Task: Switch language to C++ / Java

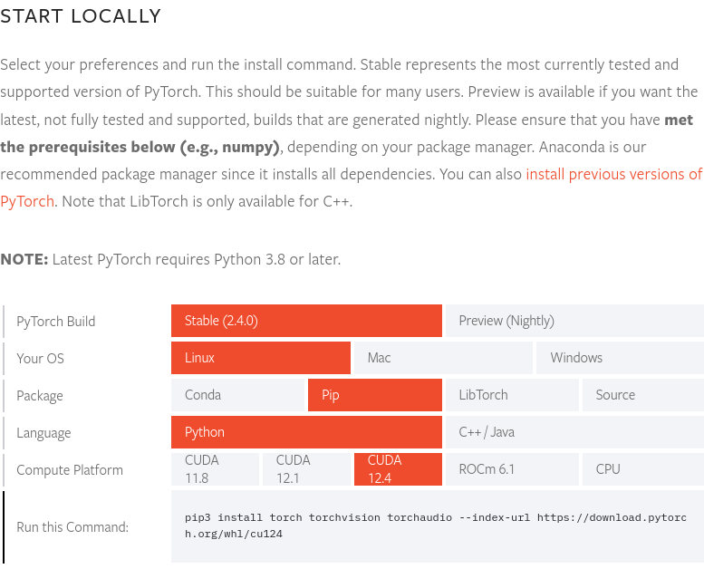Action: pos(574,432)
